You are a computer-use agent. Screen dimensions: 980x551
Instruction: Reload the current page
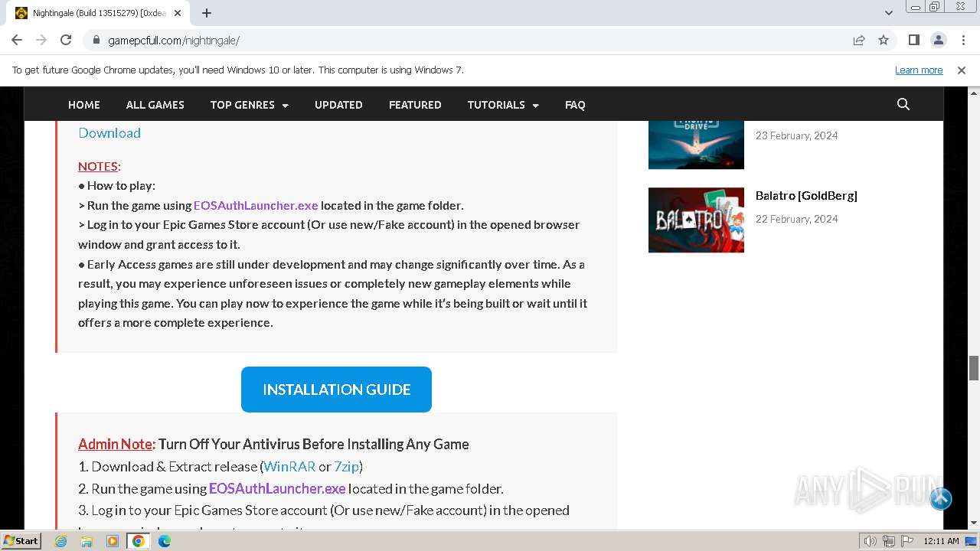(x=66, y=40)
